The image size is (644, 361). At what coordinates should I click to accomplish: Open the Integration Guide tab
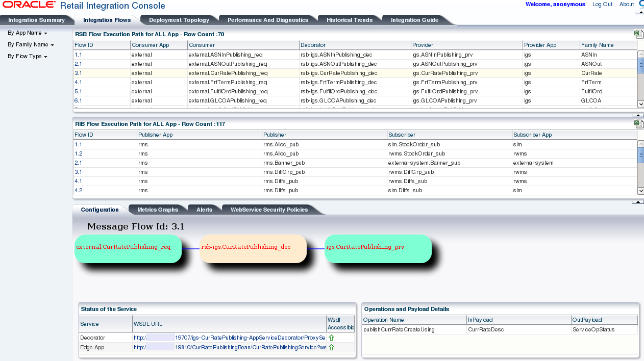[414, 20]
